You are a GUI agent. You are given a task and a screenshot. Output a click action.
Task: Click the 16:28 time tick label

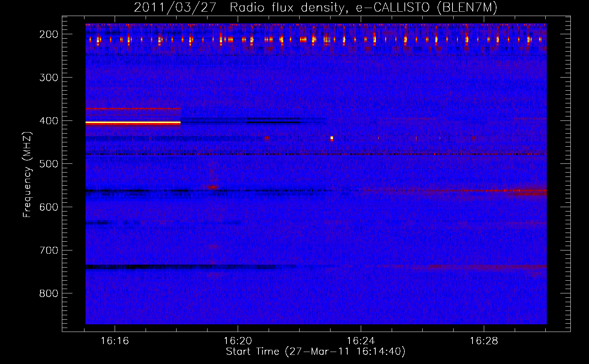[x=484, y=341]
